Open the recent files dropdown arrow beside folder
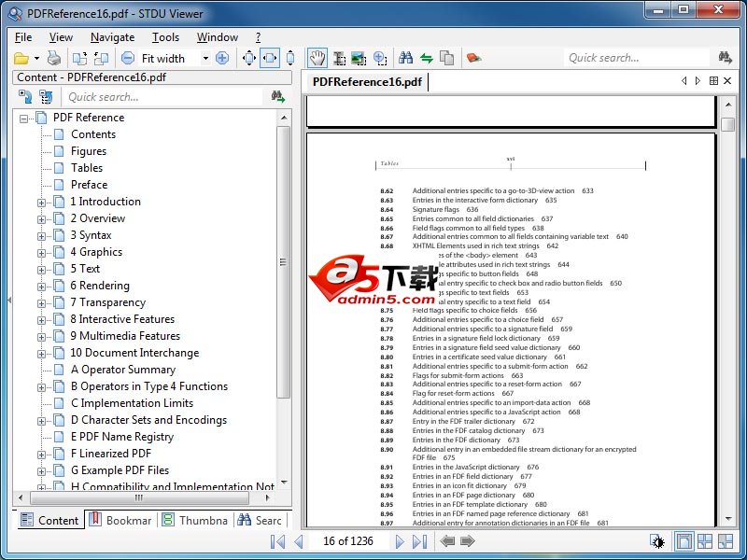 coord(37,59)
